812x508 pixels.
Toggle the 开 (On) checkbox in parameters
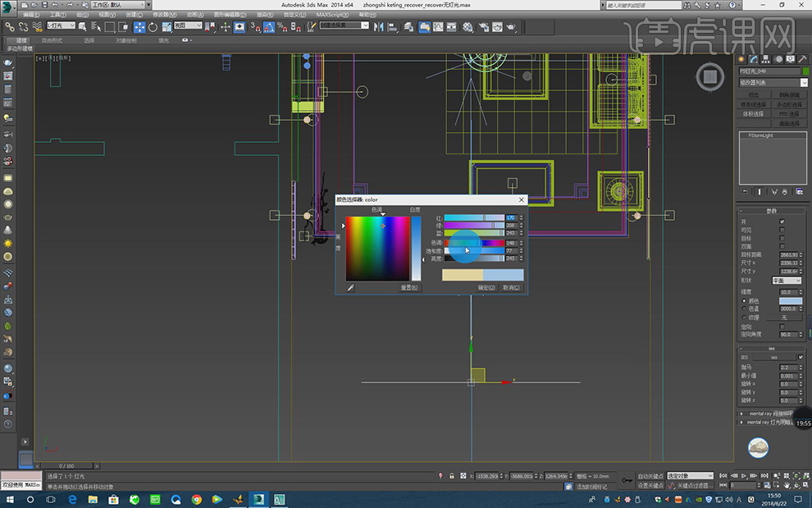tap(782, 222)
